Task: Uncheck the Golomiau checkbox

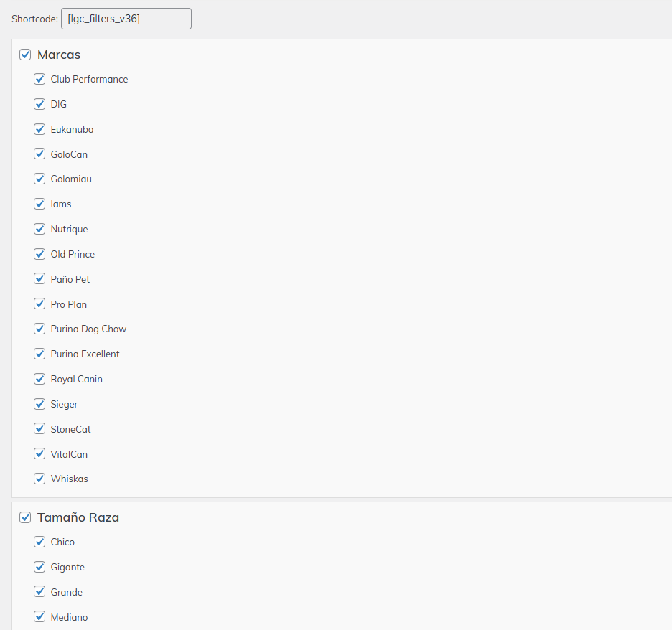Action: click(39, 179)
